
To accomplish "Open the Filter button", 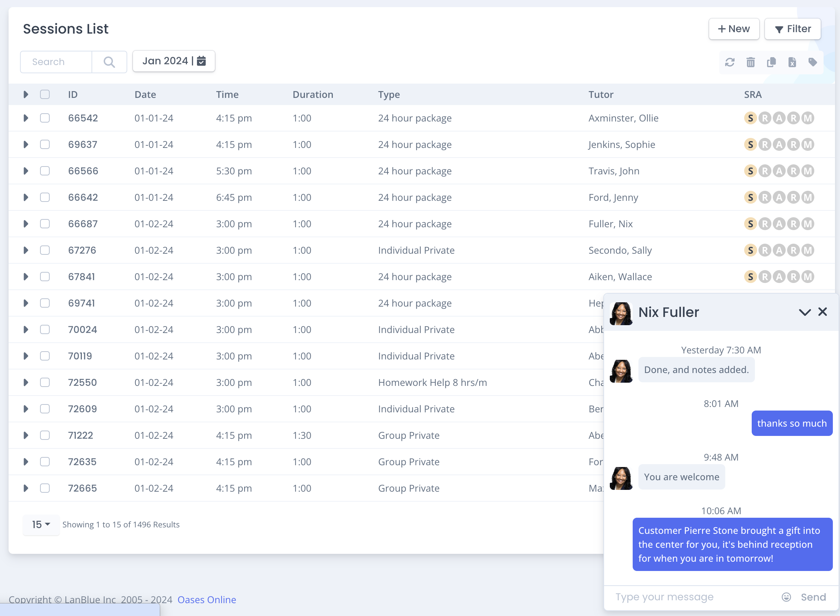I will point(792,29).
